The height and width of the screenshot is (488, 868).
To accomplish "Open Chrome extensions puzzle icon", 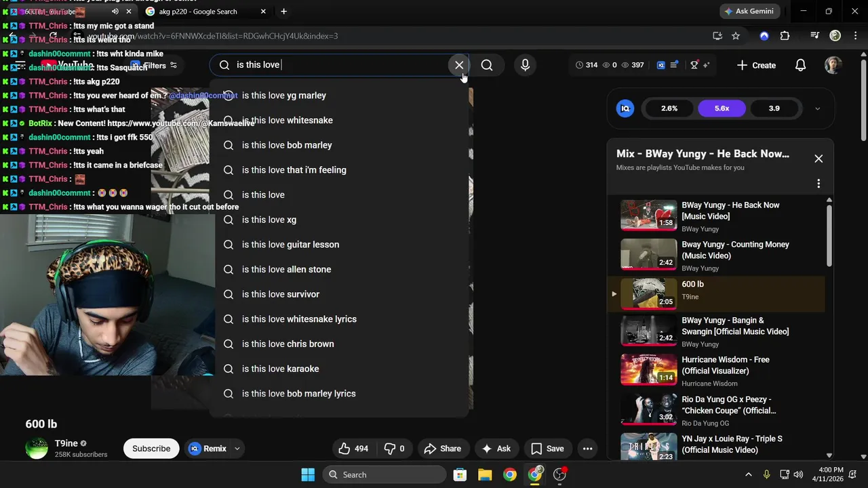I will pos(785,36).
